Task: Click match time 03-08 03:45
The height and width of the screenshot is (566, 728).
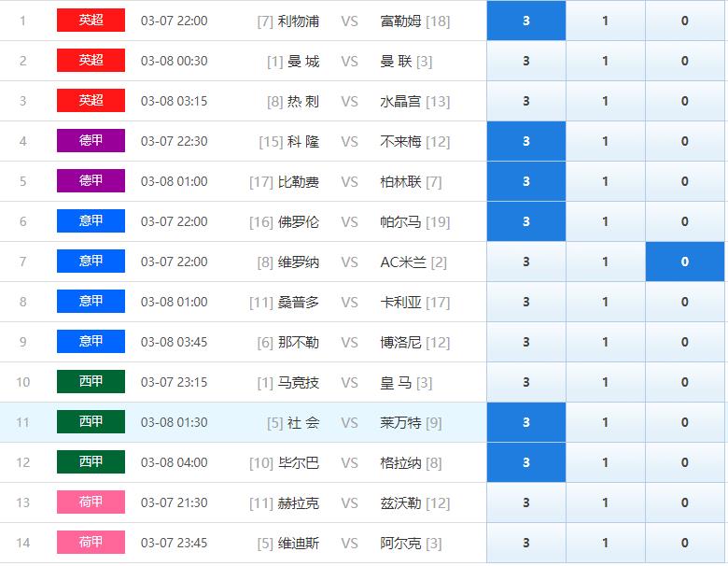Action: 175,342
